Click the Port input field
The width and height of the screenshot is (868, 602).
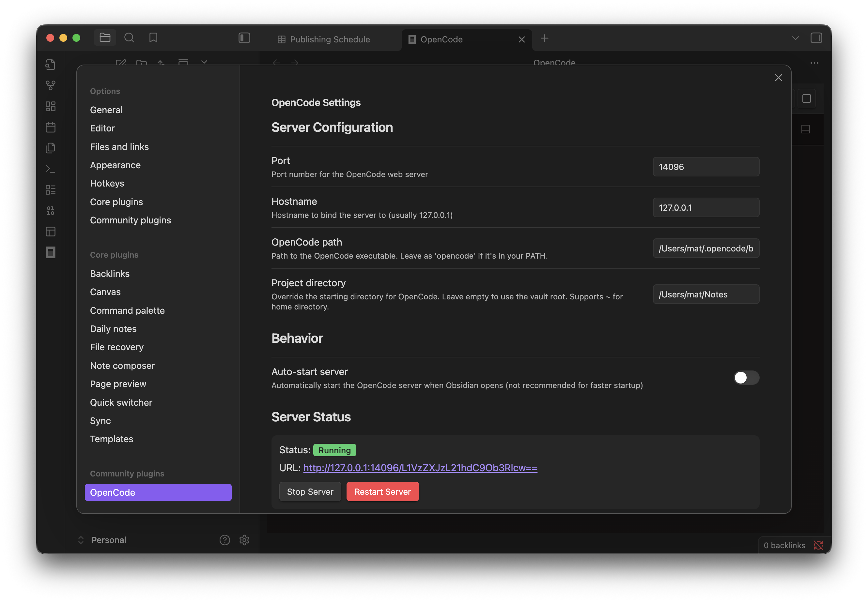tap(706, 167)
